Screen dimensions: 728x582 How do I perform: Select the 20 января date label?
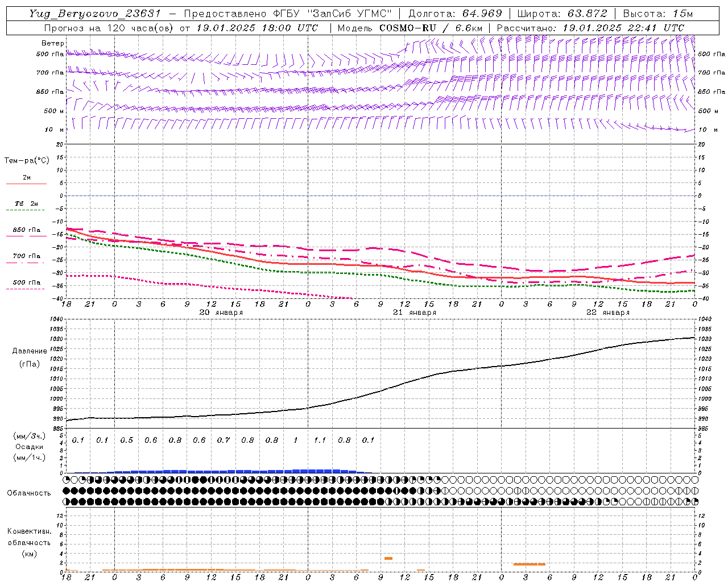[x=221, y=313]
